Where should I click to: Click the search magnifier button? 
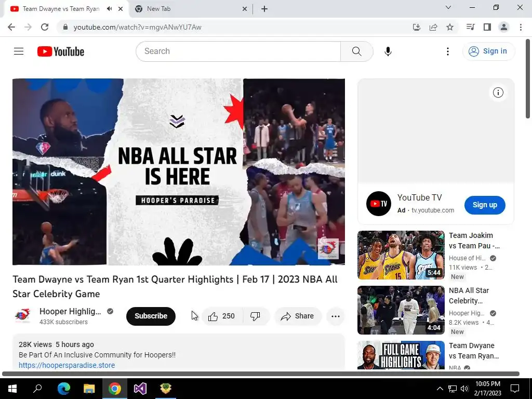click(356, 51)
